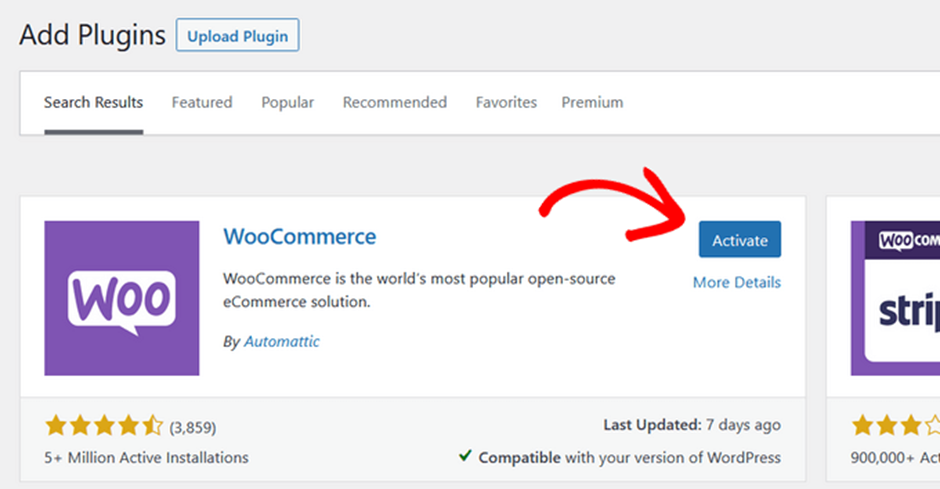Activate the WooCommerce plugin
The height and width of the screenshot is (489, 940).
(x=739, y=240)
